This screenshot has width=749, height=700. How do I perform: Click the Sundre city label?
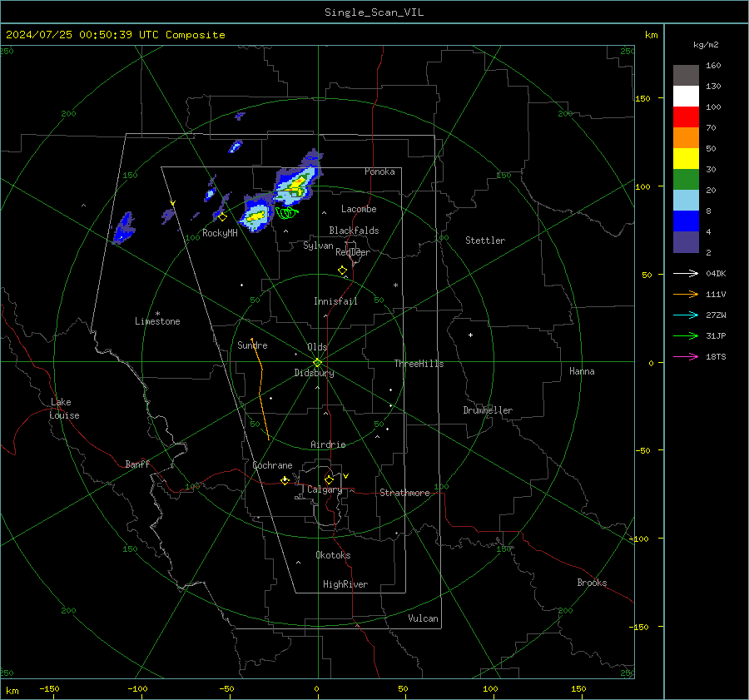tap(252, 345)
